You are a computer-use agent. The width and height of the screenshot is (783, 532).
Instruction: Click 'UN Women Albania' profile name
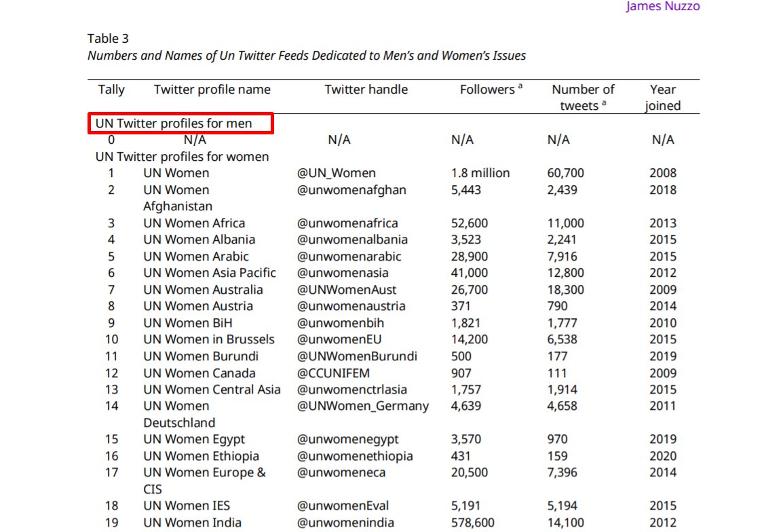199,240
